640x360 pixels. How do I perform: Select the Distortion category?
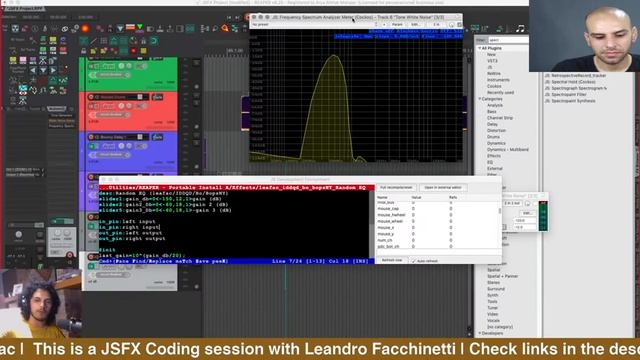point(496,131)
